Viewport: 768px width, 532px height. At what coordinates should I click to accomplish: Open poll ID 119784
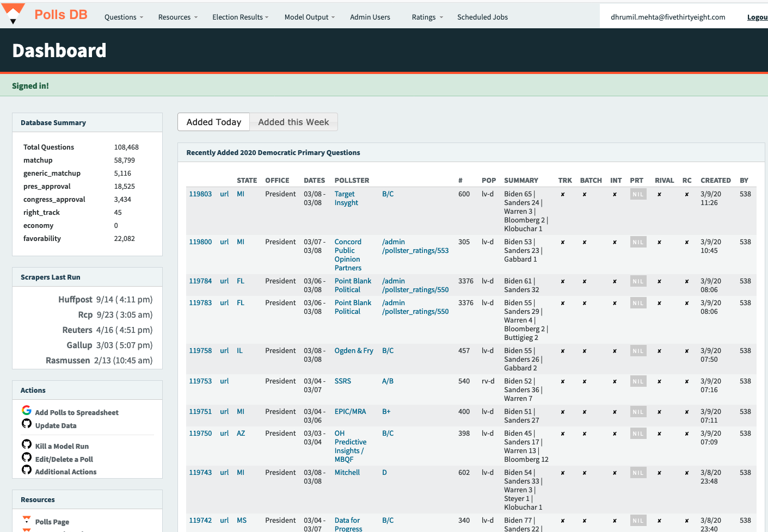pos(200,281)
